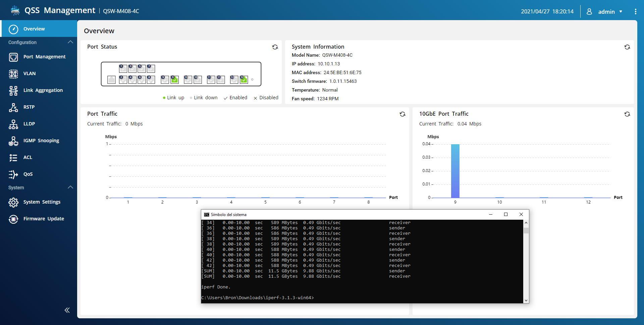Select port 5 in Port Status
644x325 pixels.
(142, 68)
